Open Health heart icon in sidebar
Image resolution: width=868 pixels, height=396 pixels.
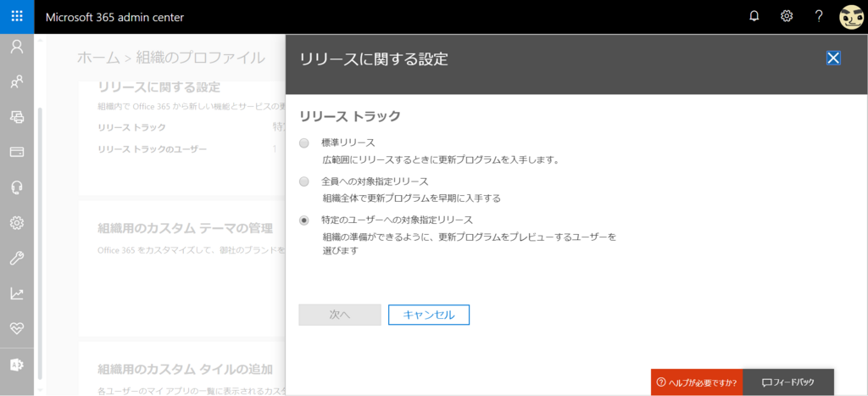pos(17,328)
